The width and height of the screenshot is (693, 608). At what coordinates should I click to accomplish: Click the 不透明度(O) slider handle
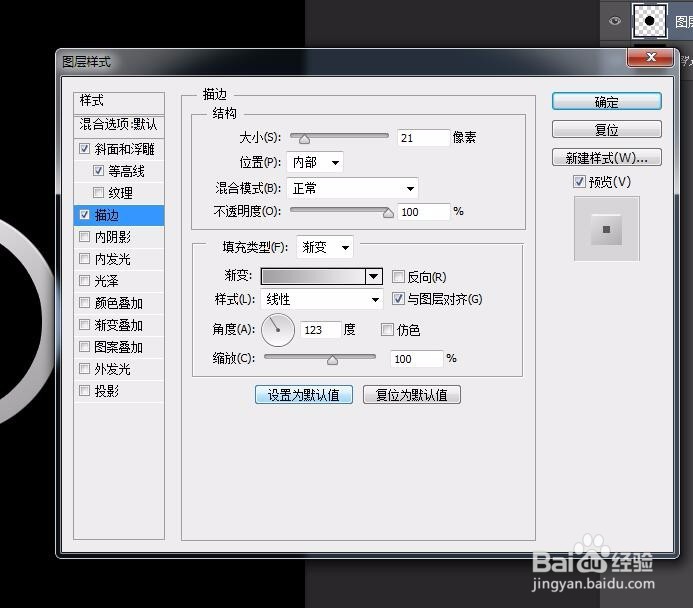point(388,213)
